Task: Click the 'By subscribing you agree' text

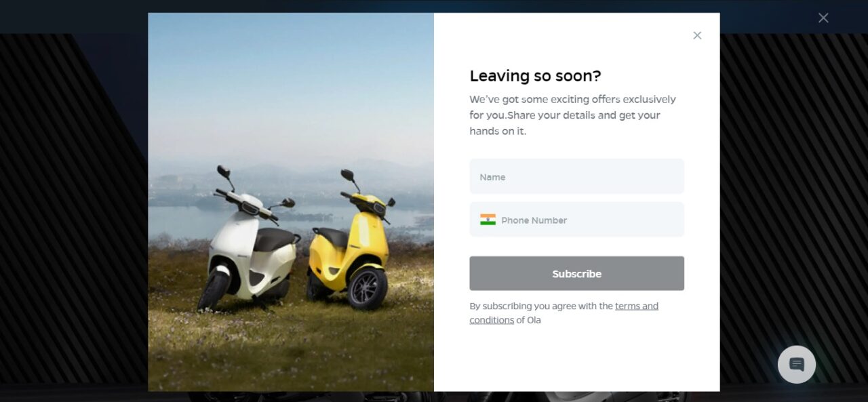Action: point(541,306)
